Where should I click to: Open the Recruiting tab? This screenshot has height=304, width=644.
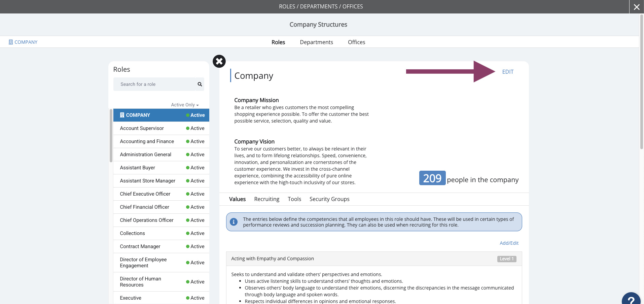(x=266, y=199)
